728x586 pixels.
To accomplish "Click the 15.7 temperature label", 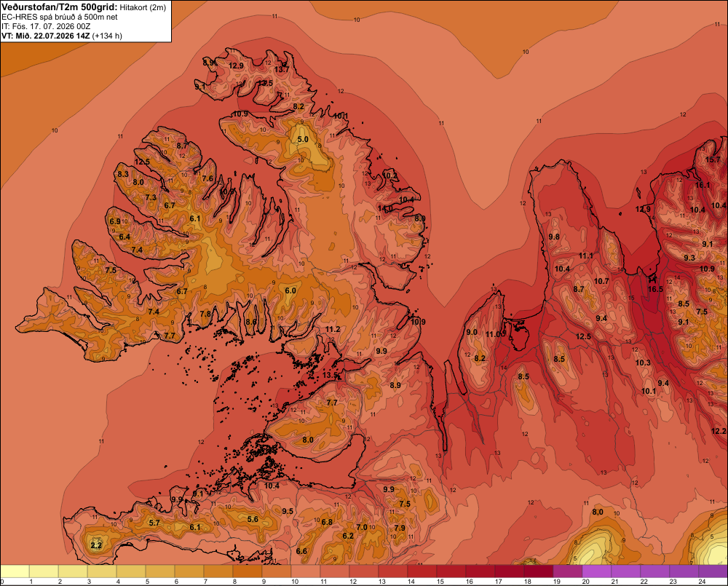I will coord(713,159).
